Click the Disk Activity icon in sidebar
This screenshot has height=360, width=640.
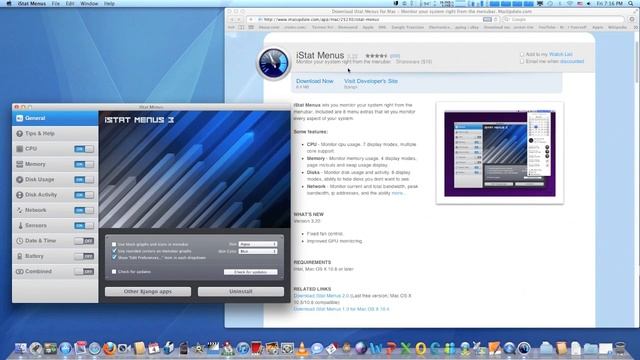point(19,195)
